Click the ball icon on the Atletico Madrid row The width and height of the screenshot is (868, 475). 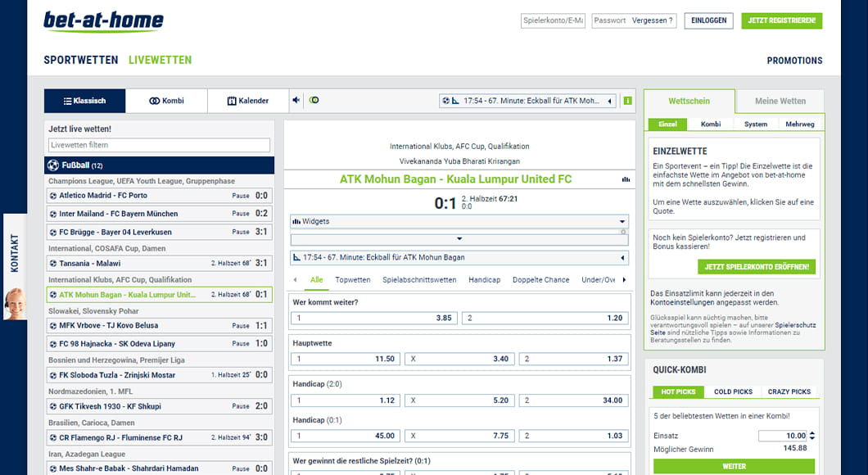53,196
